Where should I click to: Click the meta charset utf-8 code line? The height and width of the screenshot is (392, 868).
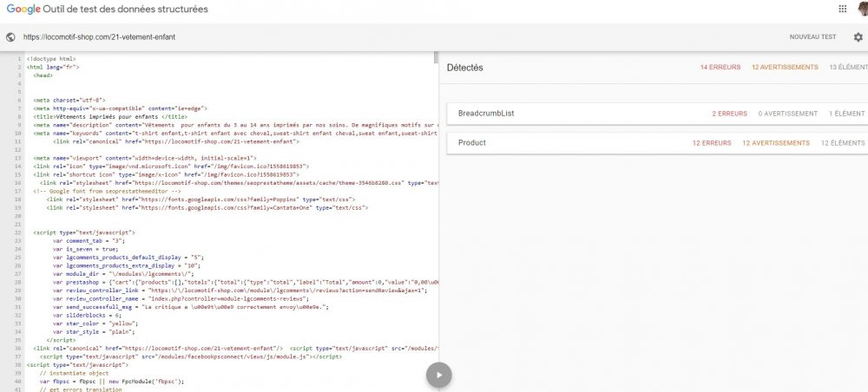(x=69, y=100)
